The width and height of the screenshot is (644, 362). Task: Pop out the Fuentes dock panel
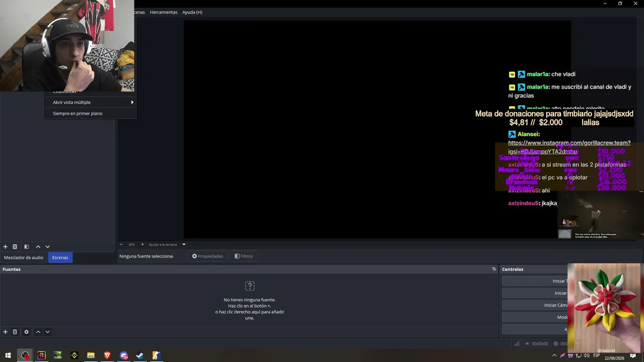[x=494, y=269]
